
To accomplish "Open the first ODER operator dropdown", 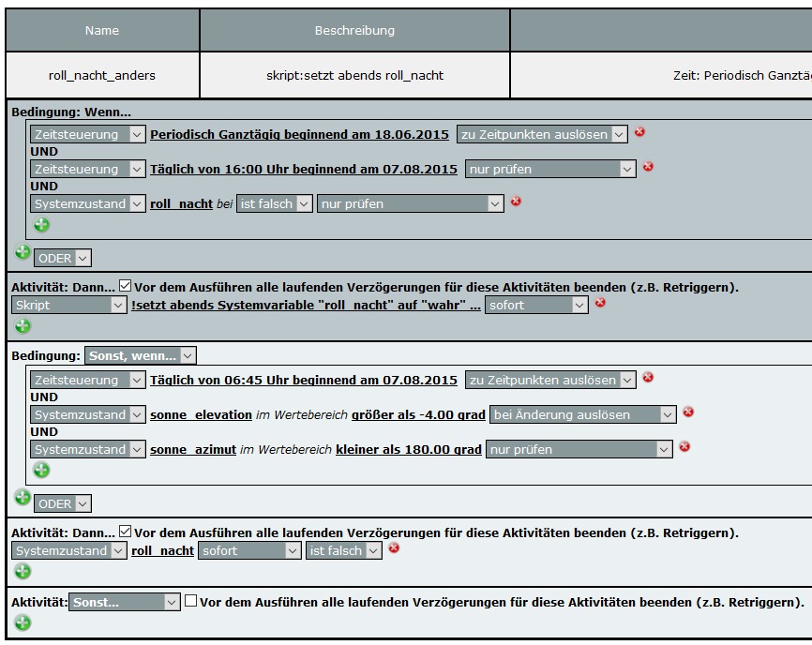I will click(63, 259).
